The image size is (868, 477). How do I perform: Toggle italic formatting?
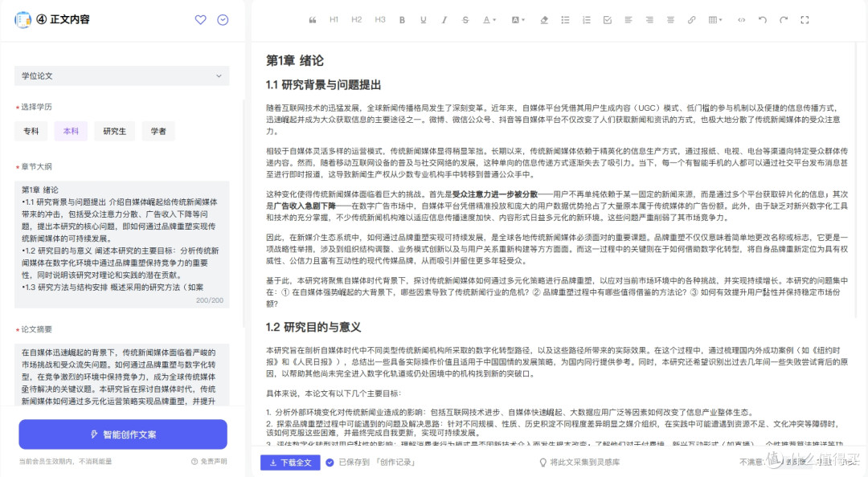point(444,20)
